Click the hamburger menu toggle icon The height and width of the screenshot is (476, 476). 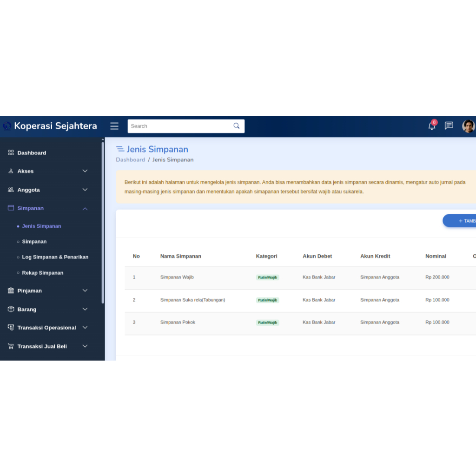click(114, 126)
